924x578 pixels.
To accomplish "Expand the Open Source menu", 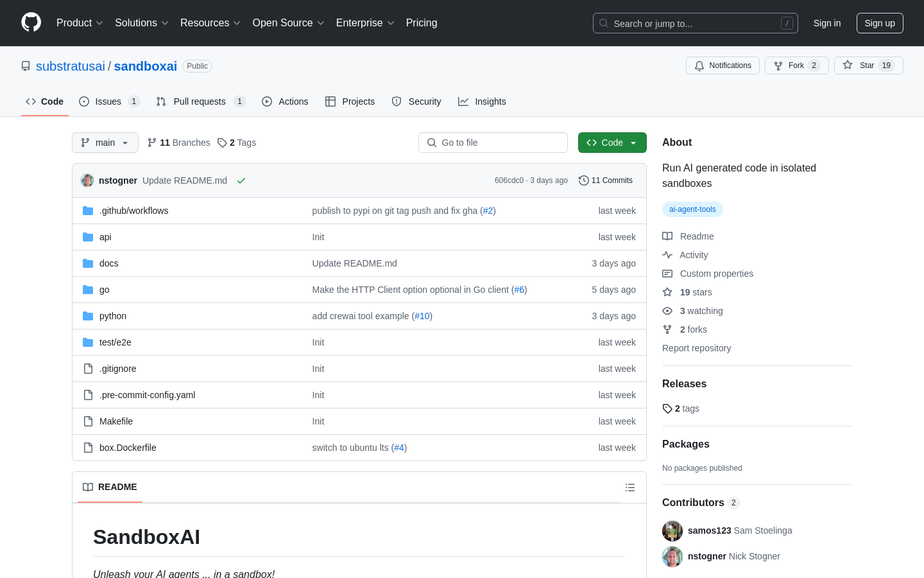I will coord(289,23).
